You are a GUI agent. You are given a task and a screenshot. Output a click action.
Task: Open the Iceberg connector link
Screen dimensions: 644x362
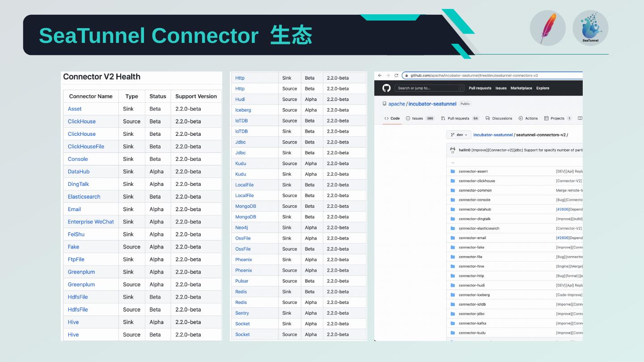point(243,110)
